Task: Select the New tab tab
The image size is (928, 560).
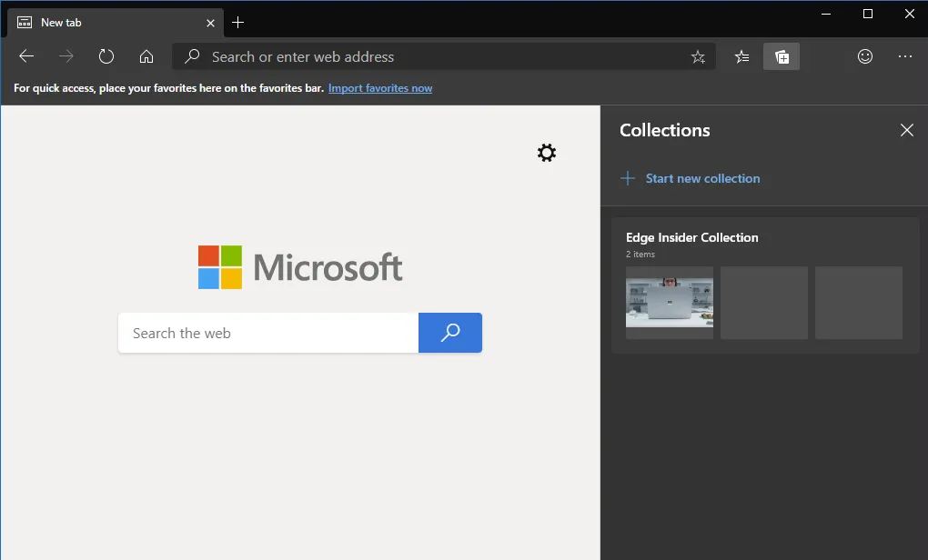Action: [x=116, y=23]
